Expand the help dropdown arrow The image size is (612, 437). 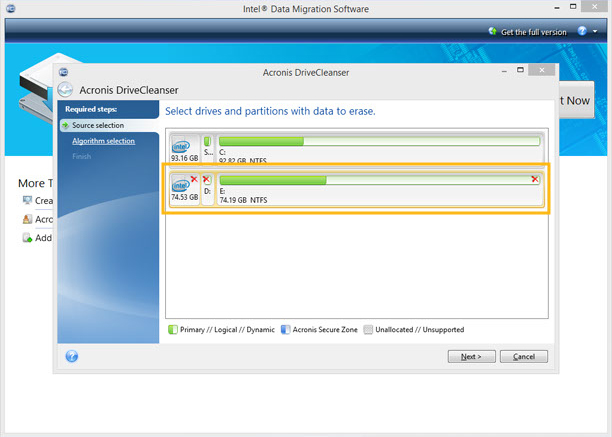pyautogui.click(x=595, y=31)
